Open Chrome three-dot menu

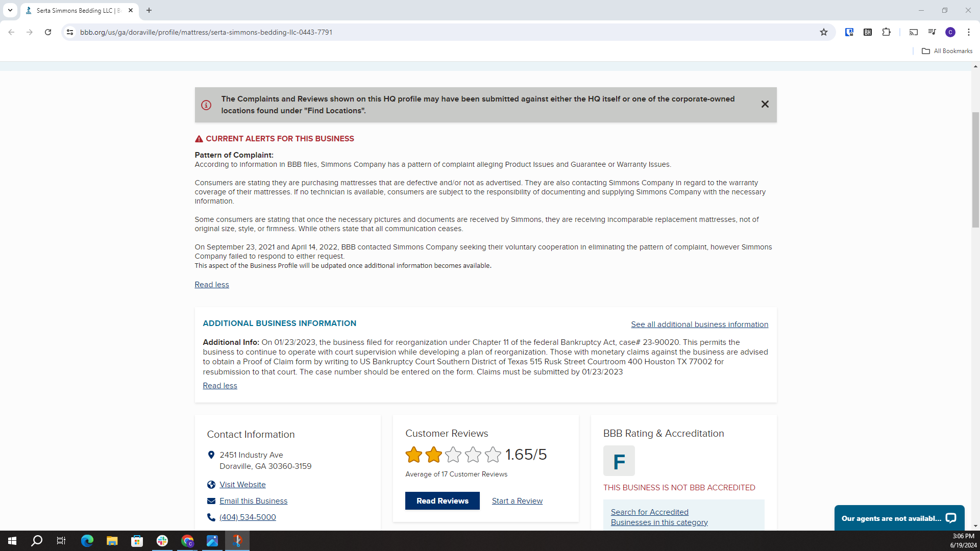pos(968,32)
